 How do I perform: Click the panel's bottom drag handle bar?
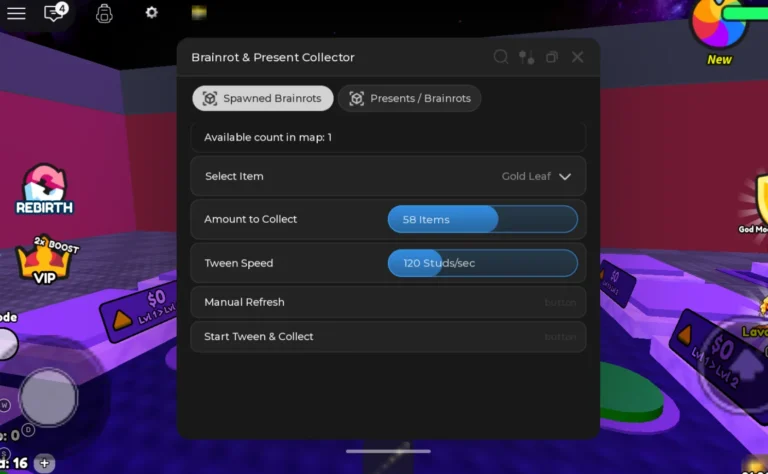click(388, 451)
